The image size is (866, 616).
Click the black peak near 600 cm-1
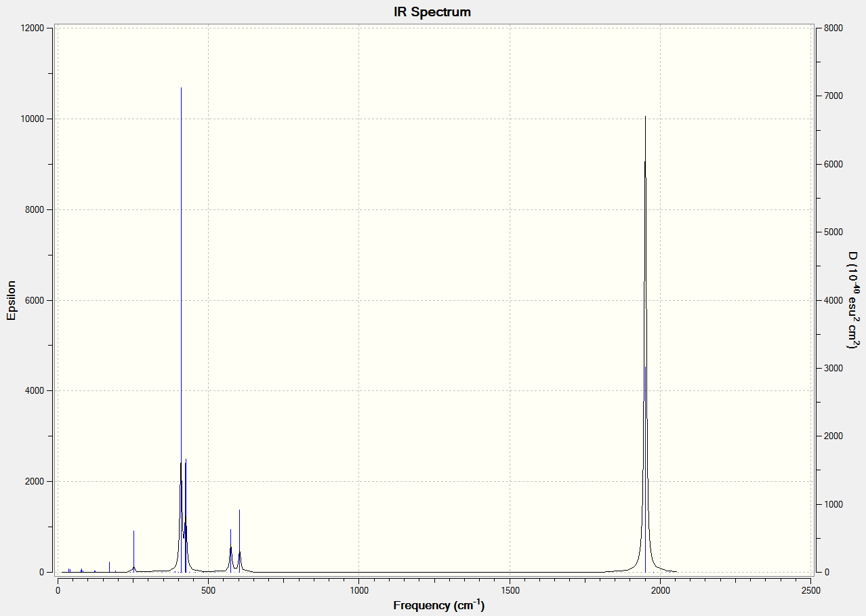click(x=239, y=540)
